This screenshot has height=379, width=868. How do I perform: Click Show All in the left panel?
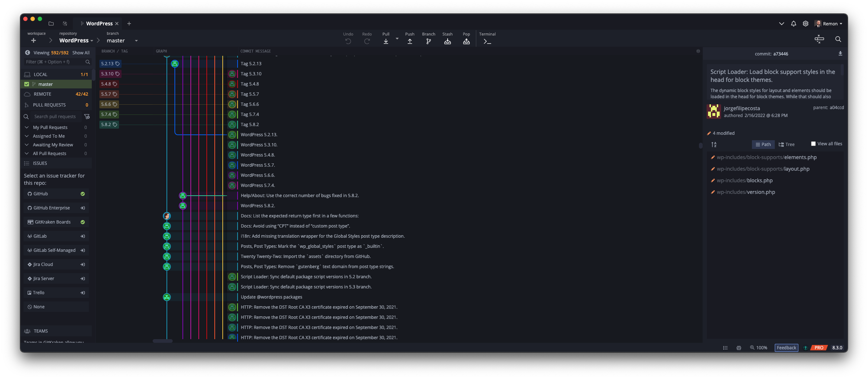pos(81,53)
